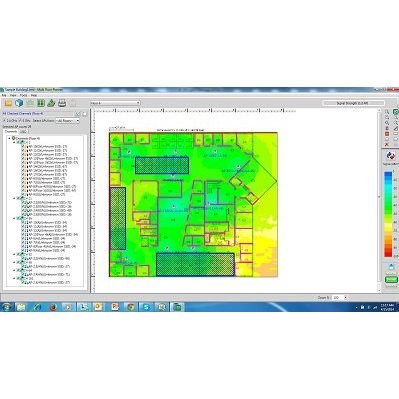Switch to the SSID tab
Image resolution: width=399 pixels, height=399 pixels.
(23, 132)
